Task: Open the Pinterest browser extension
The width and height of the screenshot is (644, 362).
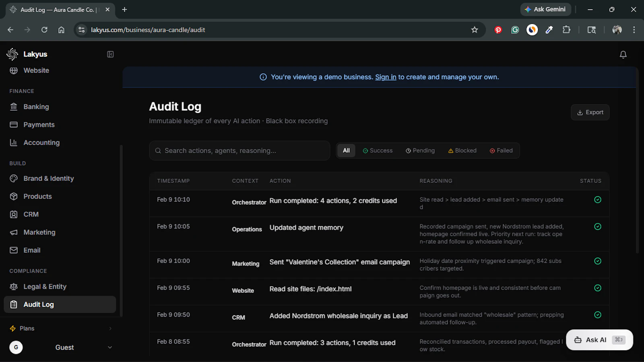Action: (x=498, y=30)
